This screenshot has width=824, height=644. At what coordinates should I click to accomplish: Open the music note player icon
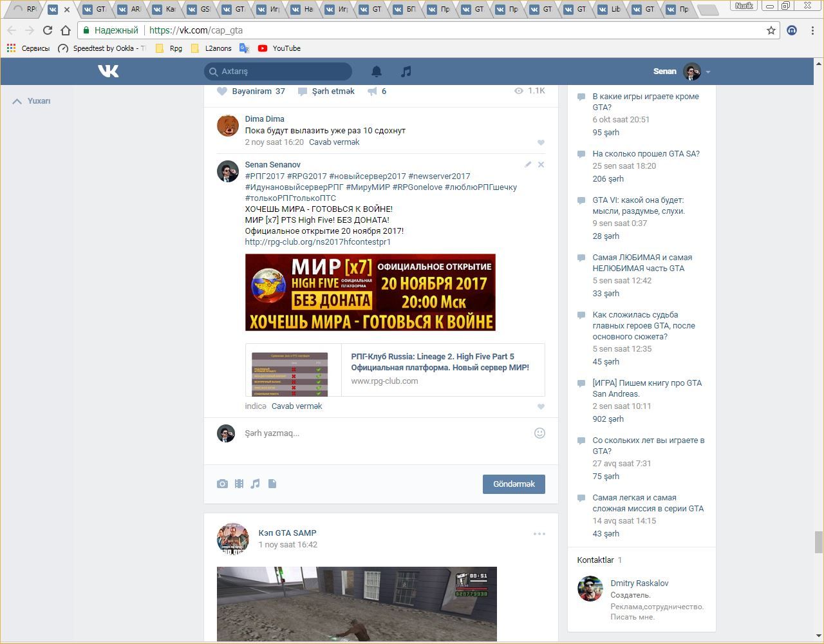406,71
